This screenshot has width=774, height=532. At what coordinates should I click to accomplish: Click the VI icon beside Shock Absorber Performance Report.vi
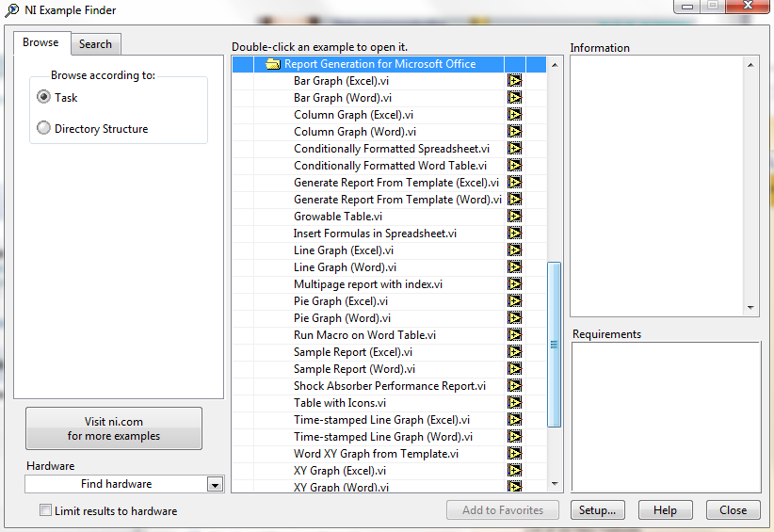click(514, 385)
